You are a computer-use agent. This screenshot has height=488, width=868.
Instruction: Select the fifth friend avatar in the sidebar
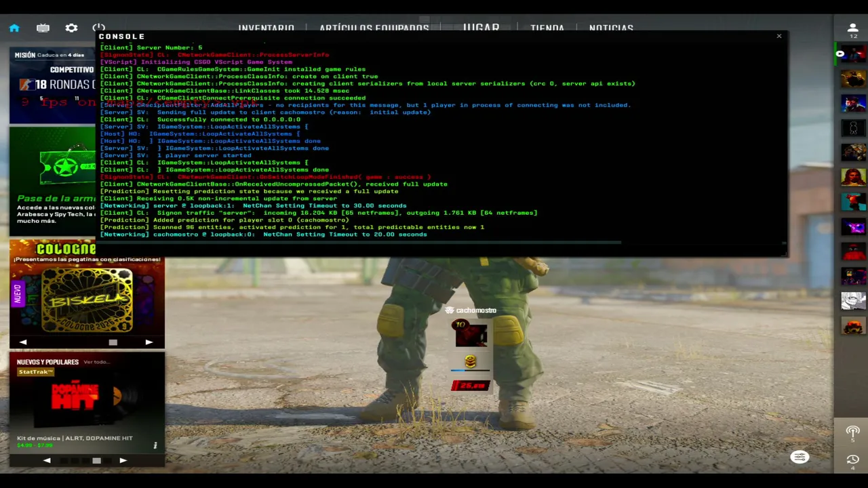tap(853, 152)
